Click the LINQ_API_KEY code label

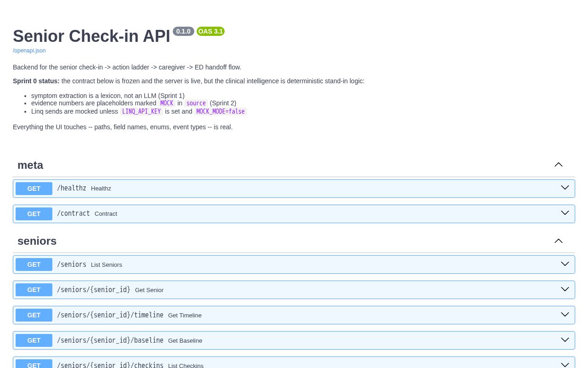click(x=141, y=111)
